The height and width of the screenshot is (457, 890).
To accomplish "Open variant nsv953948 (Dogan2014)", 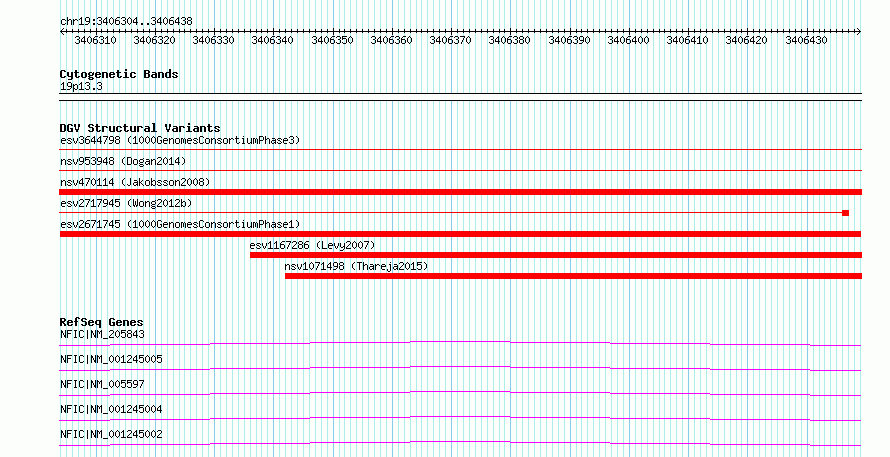I will (123, 161).
